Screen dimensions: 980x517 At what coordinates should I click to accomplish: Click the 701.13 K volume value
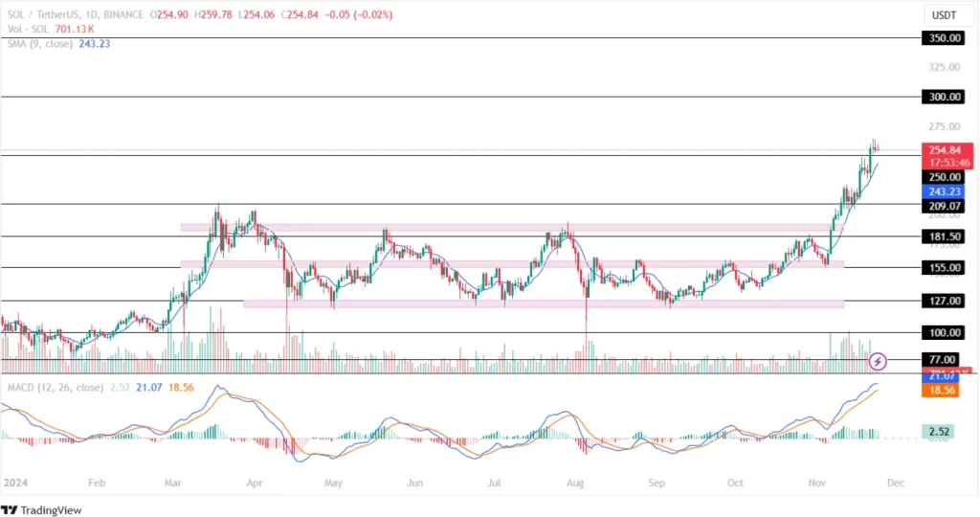click(75, 29)
